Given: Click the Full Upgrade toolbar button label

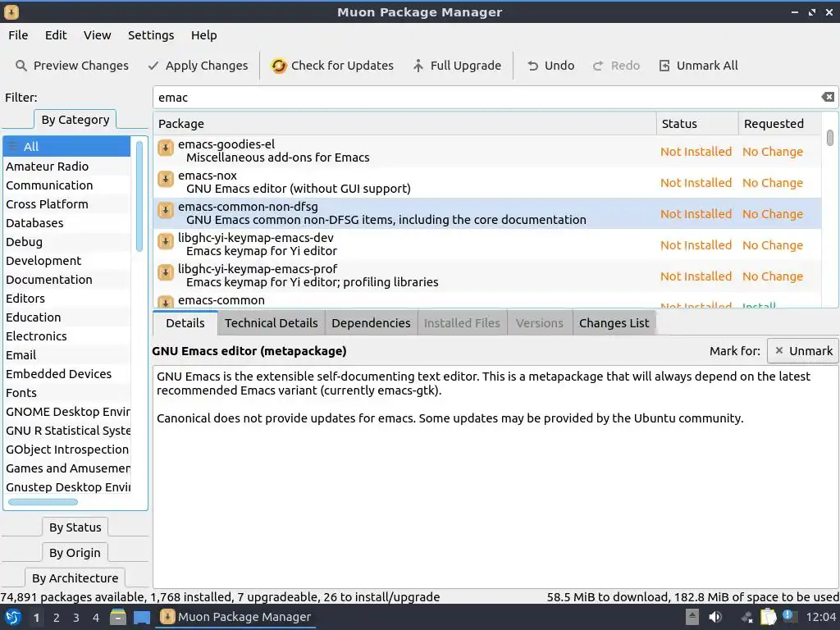Looking at the screenshot, I should pyautogui.click(x=466, y=66).
